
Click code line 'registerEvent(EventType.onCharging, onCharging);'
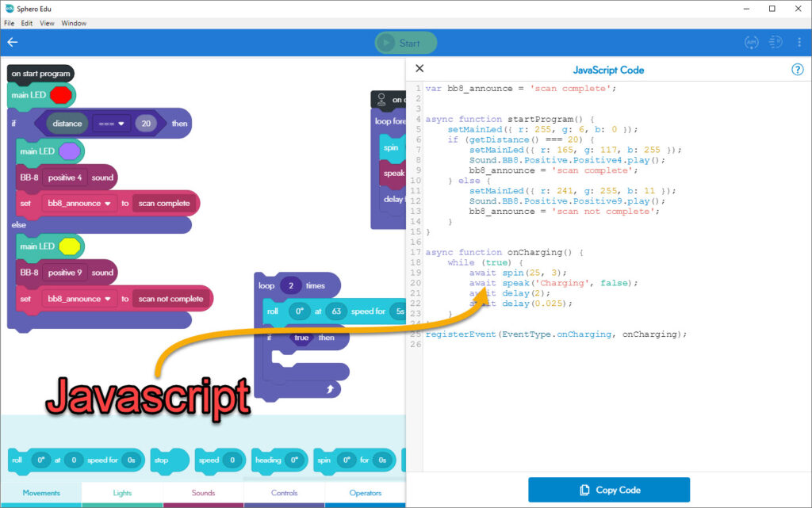pos(556,334)
